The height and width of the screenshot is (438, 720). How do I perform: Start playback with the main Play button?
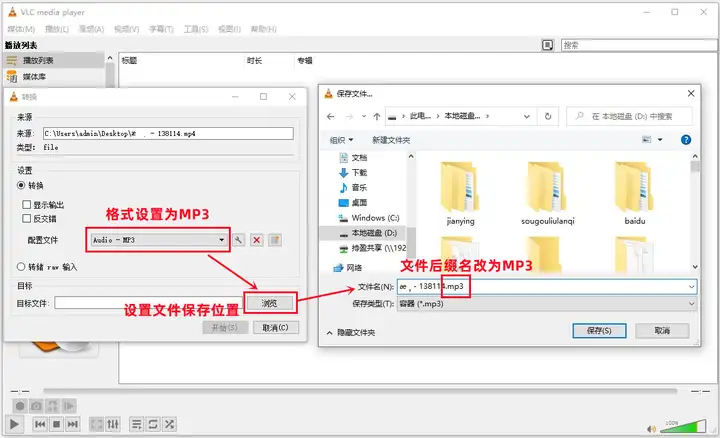pos(14,424)
